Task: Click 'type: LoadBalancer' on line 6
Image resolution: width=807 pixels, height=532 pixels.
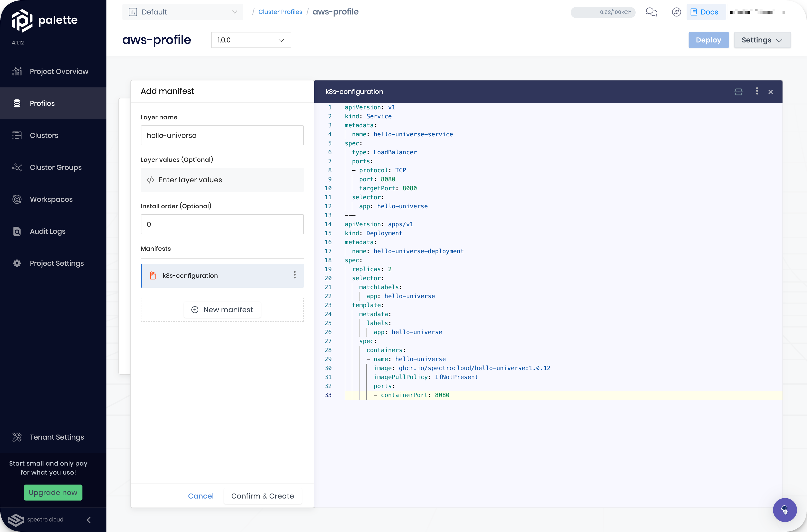Action: (x=384, y=152)
